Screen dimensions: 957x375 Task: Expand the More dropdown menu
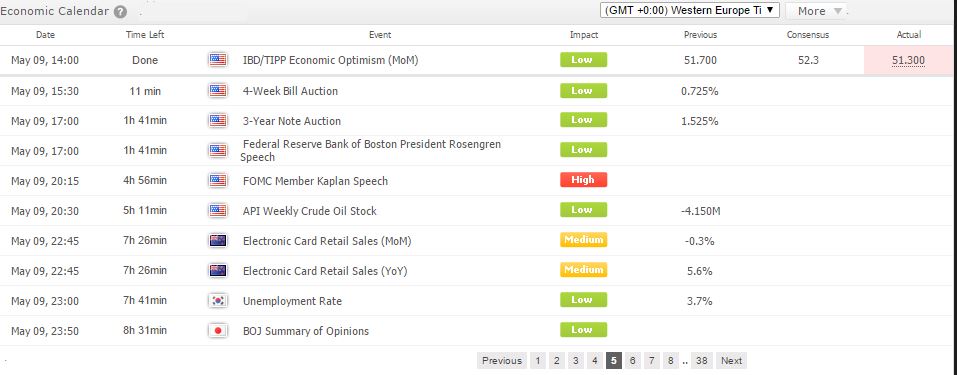coord(818,11)
